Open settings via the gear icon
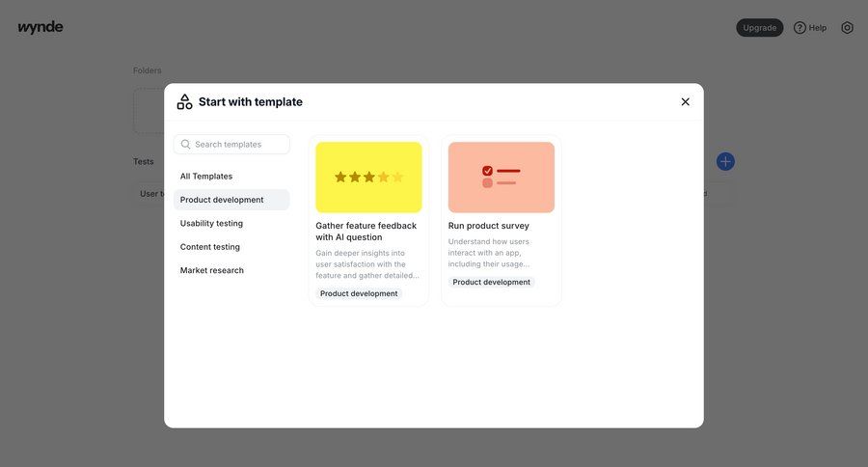 point(848,28)
